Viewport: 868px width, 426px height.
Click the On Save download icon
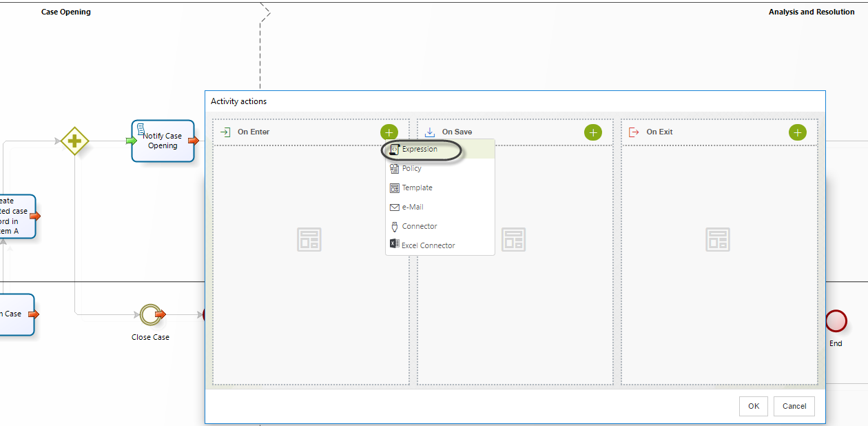pos(430,132)
